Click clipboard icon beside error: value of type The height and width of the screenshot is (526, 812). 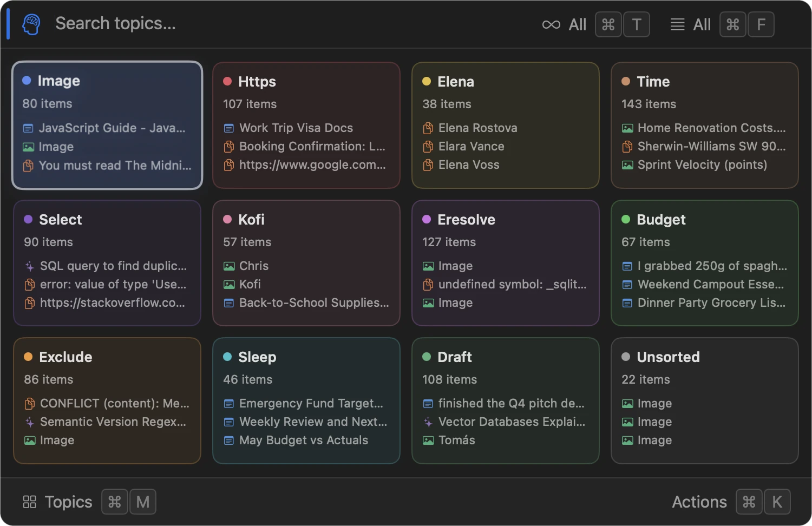click(30, 285)
